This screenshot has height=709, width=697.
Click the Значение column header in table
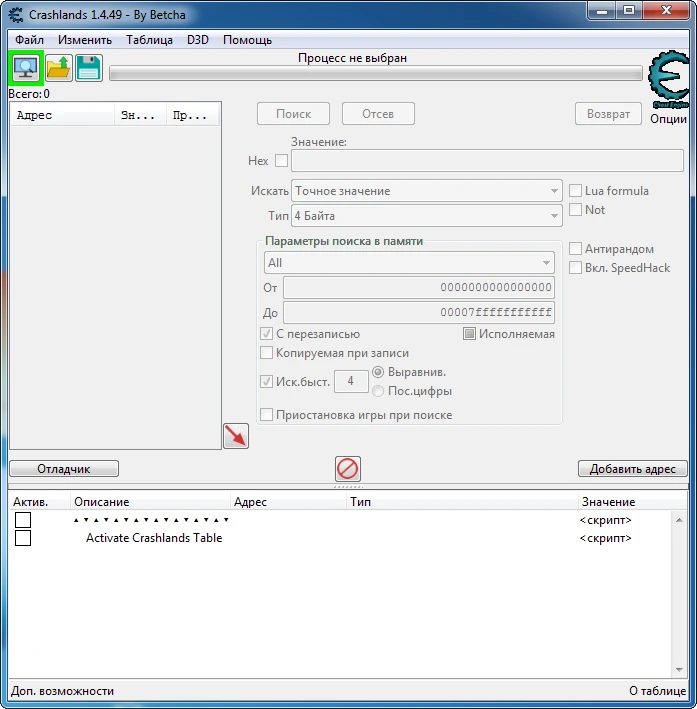[x=632, y=501]
